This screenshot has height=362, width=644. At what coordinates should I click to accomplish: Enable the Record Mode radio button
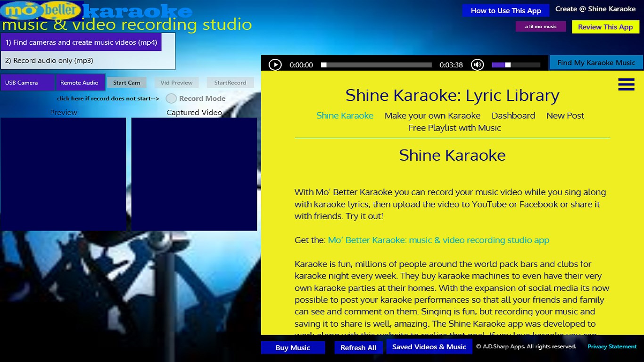point(170,98)
